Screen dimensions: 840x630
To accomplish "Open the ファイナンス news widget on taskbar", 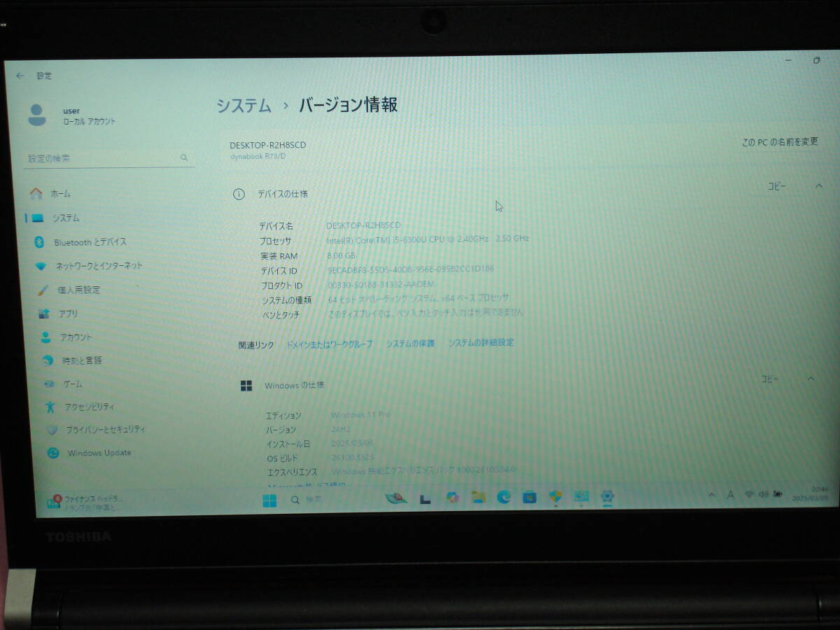I will tap(85, 503).
